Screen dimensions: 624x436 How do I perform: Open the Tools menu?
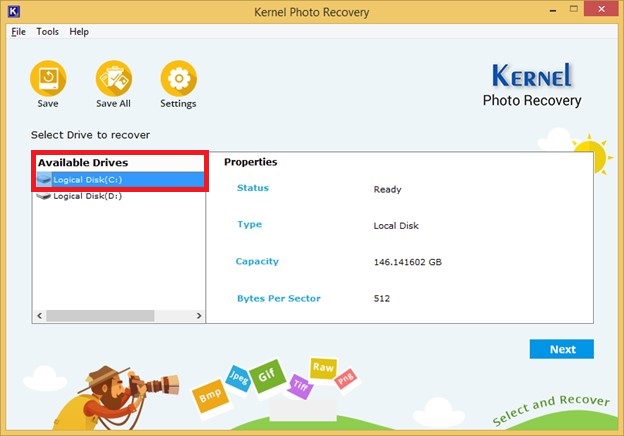click(x=47, y=32)
